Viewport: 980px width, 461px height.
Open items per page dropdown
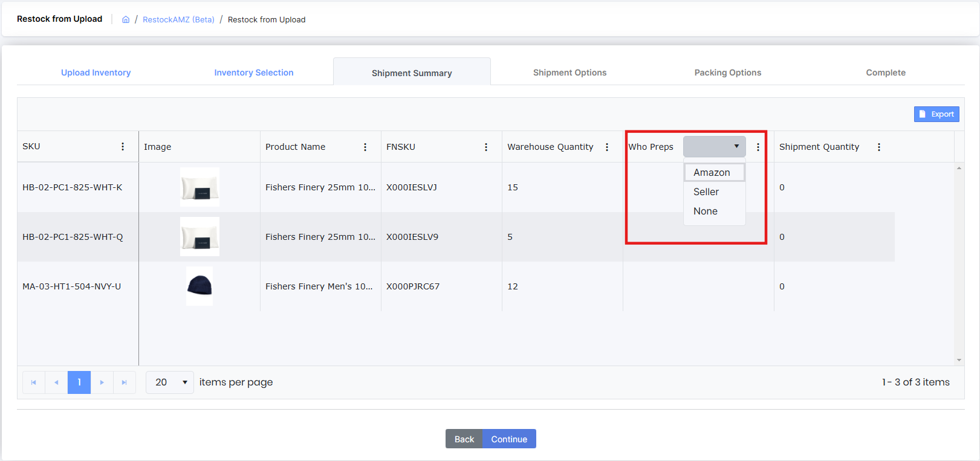pyautogui.click(x=170, y=382)
